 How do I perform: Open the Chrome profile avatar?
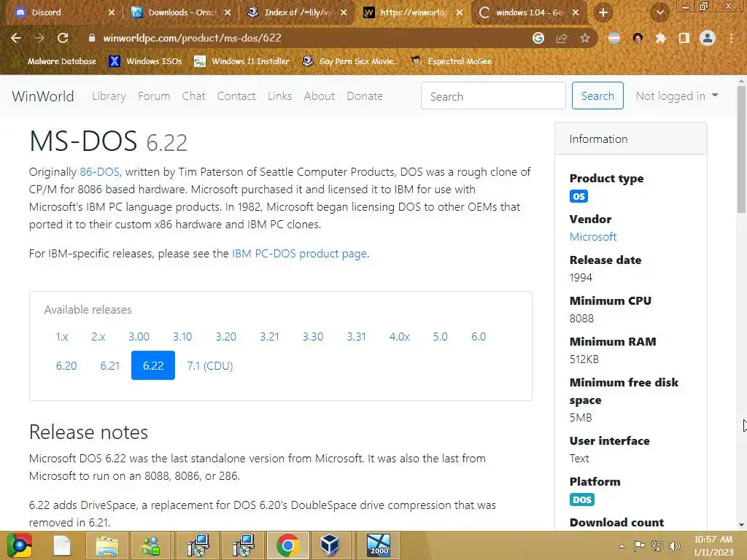pos(708,38)
